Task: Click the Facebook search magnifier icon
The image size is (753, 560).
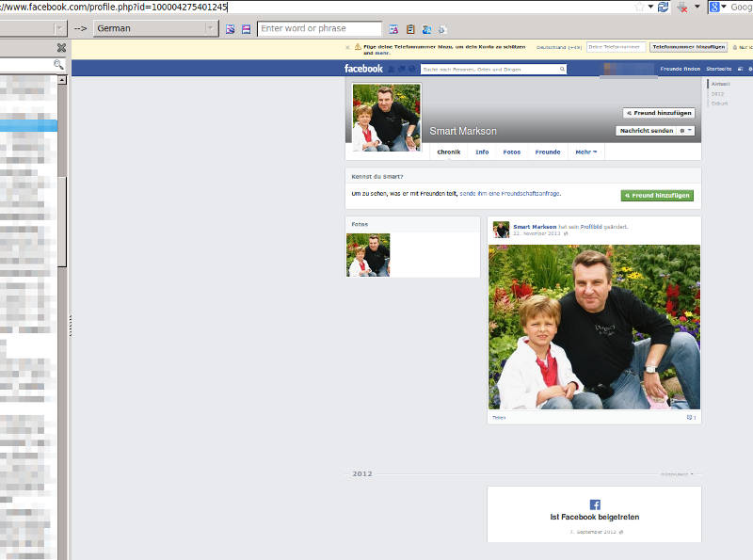Action: 562,69
